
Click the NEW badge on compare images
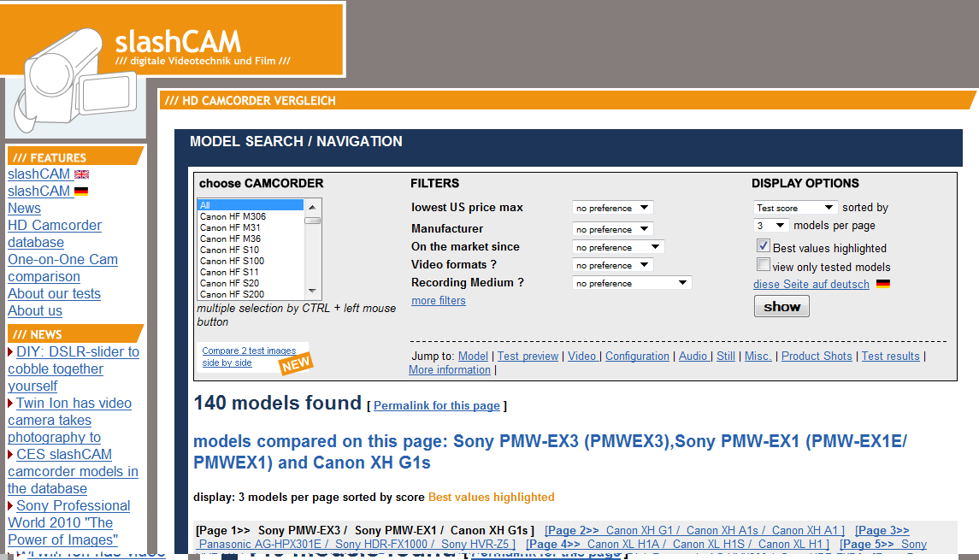[295, 363]
